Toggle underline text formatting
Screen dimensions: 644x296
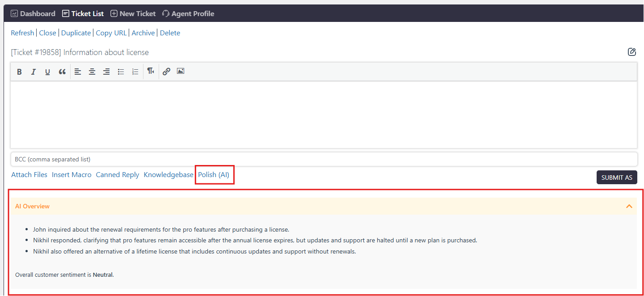coord(47,72)
